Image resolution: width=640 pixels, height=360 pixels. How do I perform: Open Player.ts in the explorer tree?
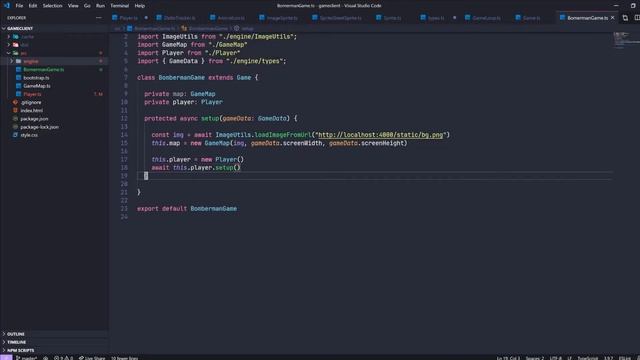click(x=32, y=94)
